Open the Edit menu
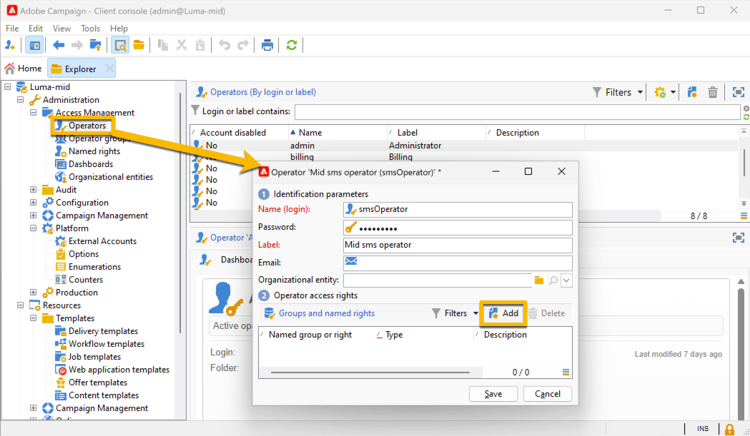 click(35, 28)
